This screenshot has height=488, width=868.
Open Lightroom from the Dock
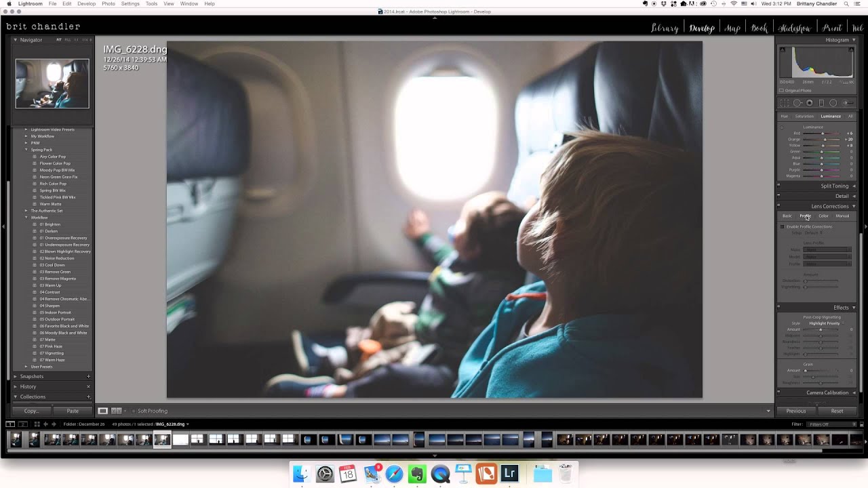[509, 473]
